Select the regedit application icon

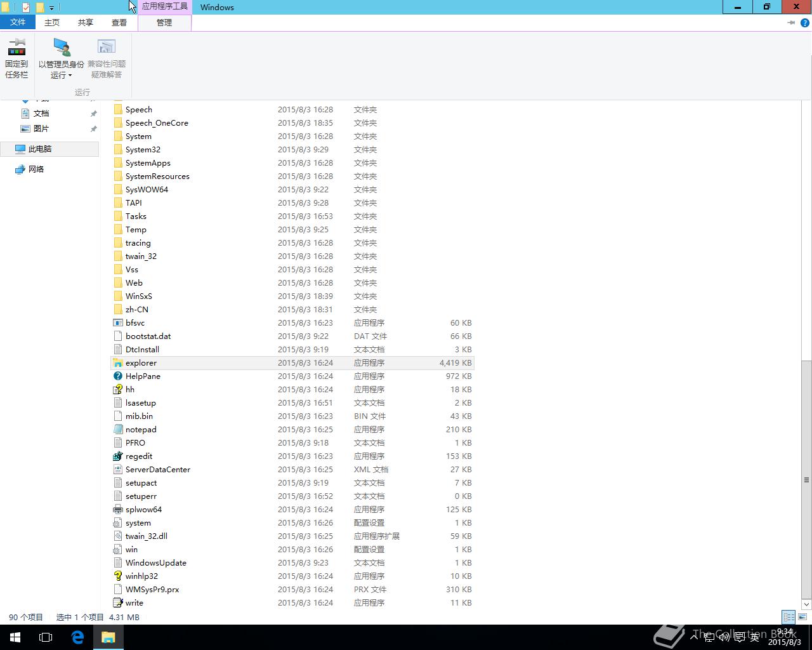pos(117,456)
